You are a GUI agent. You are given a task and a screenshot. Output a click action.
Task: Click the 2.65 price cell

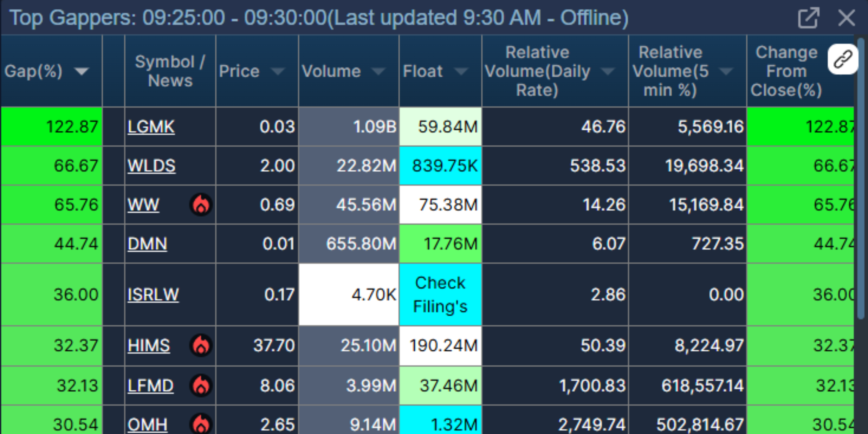(x=257, y=420)
